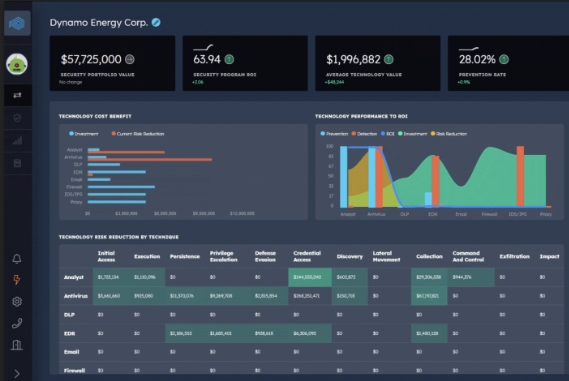Click the Antivirus orange risk reduction bar
Viewport: 569px width, 381px height.
tap(150, 160)
